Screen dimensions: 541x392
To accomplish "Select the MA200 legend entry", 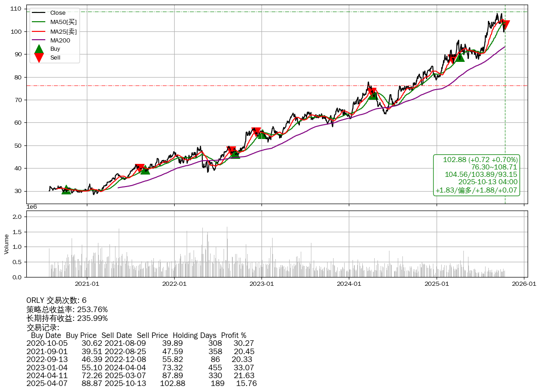I will 60,41.
